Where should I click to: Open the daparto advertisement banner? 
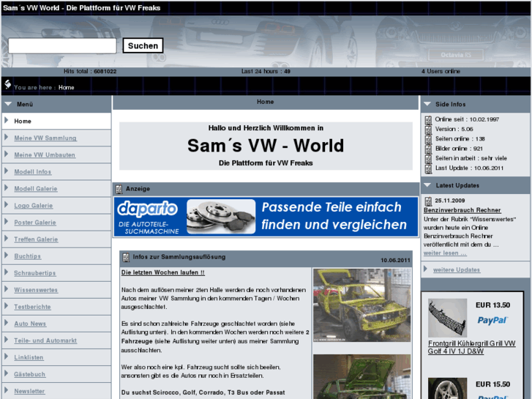tap(266, 217)
